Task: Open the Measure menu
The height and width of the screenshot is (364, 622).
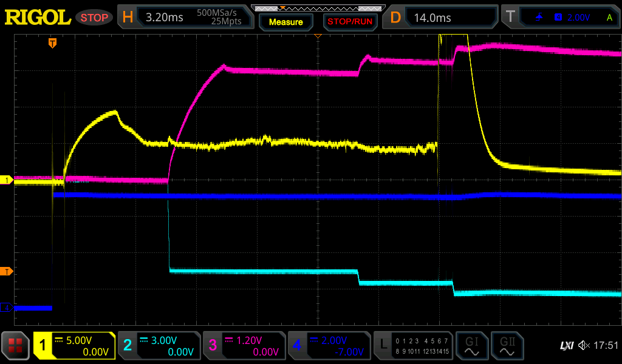Action: point(285,22)
